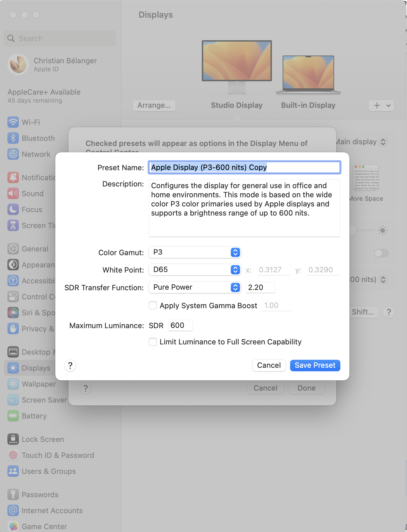Click the SDR maximum luminance 600 field
The height and width of the screenshot is (532, 407).
[x=181, y=325]
